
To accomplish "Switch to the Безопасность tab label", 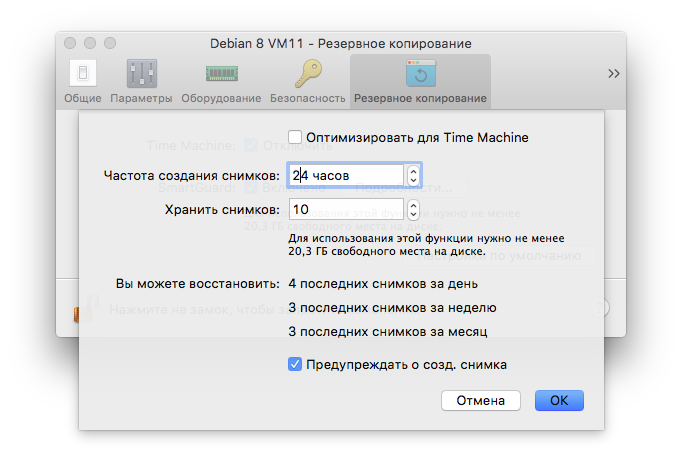I will [x=308, y=98].
